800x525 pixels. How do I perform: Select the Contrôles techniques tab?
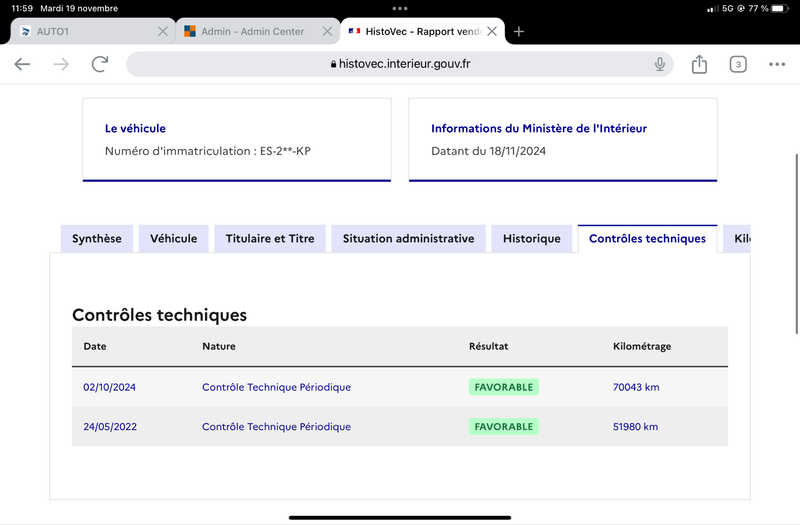647,239
